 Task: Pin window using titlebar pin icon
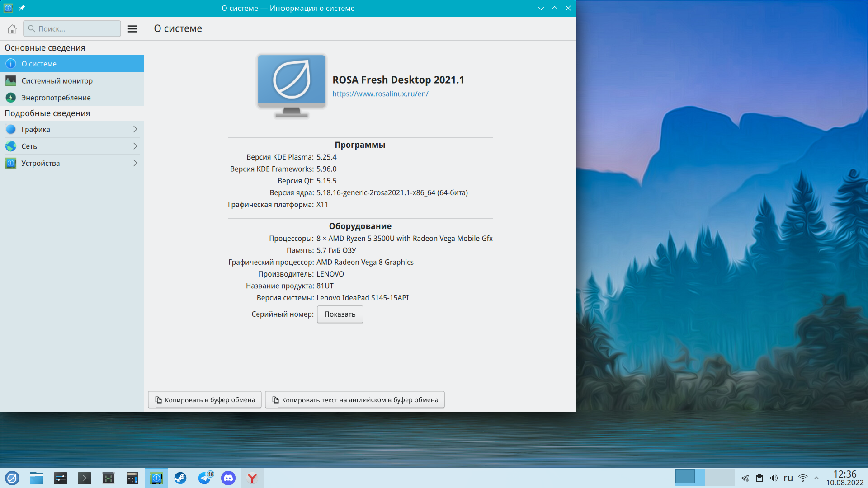pyautogui.click(x=22, y=8)
